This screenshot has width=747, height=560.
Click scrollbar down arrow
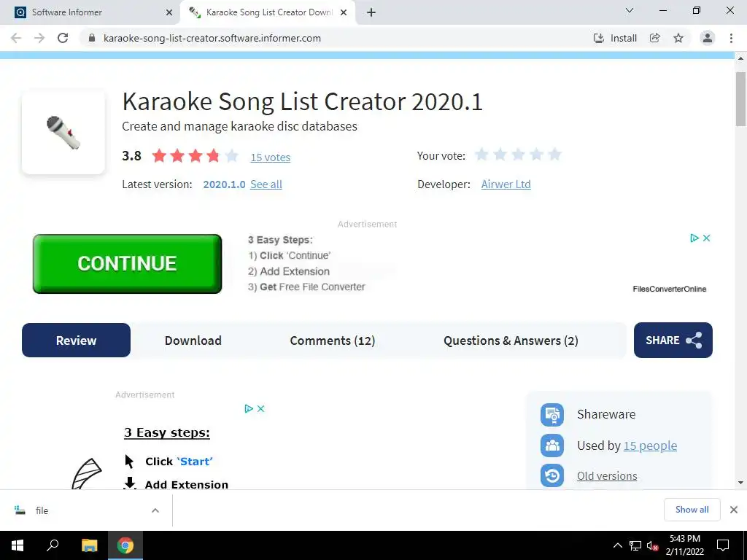click(x=740, y=483)
